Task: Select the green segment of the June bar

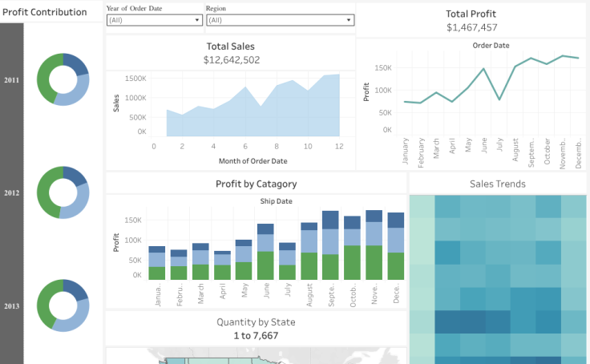Action: (265, 265)
